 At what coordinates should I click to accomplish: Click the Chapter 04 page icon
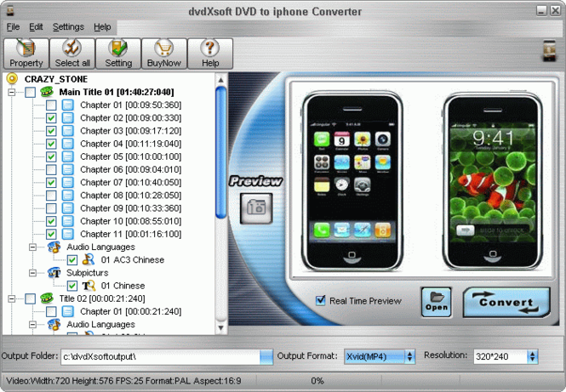[67, 144]
